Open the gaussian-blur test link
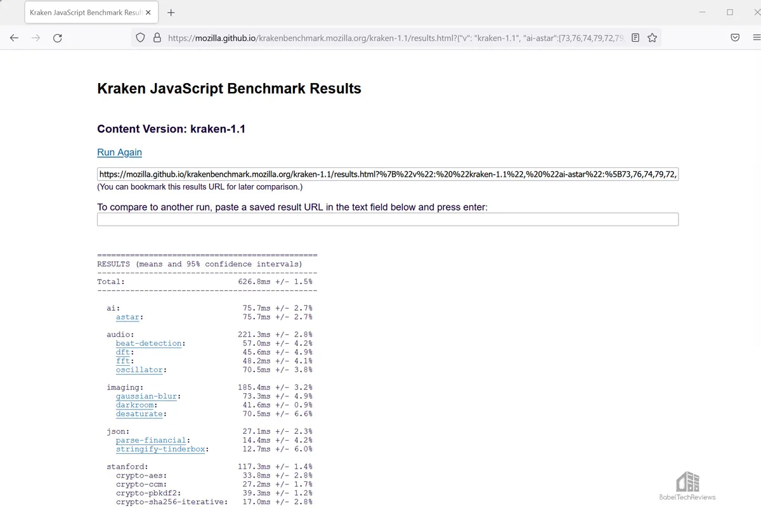Viewport: 761px width, 532px height. [x=146, y=396]
